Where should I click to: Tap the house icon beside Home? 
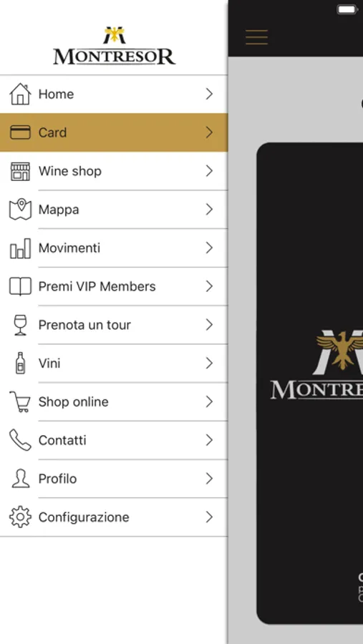[x=20, y=94]
